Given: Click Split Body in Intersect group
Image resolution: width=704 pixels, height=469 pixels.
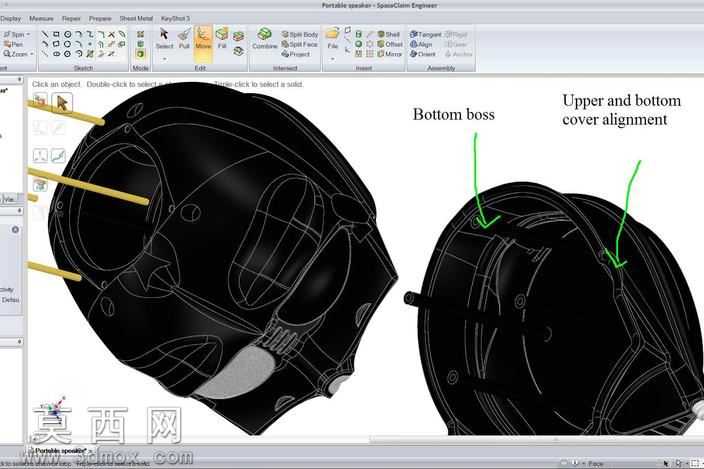Looking at the screenshot, I should (x=299, y=35).
